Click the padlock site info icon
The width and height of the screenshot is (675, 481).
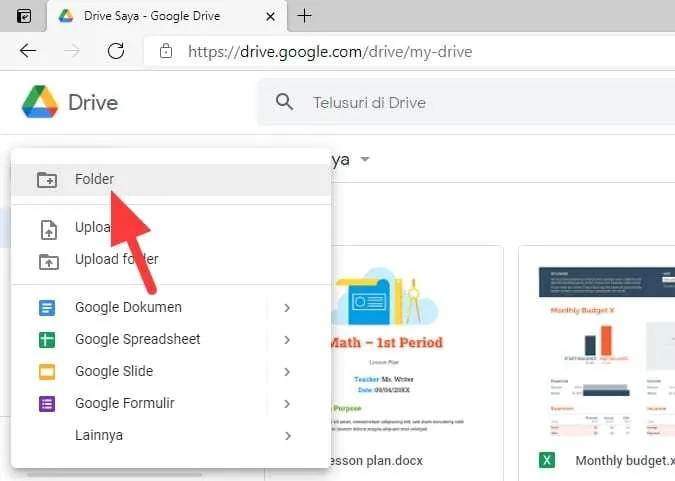click(x=166, y=51)
